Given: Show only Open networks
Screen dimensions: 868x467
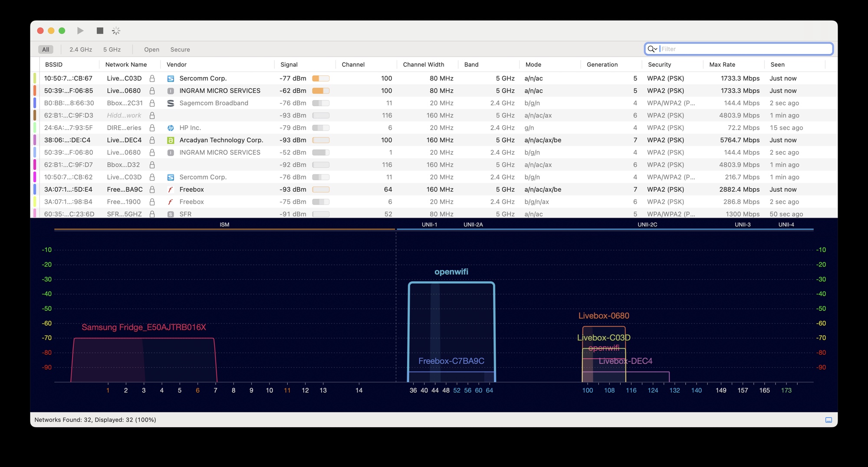Looking at the screenshot, I should click(151, 49).
